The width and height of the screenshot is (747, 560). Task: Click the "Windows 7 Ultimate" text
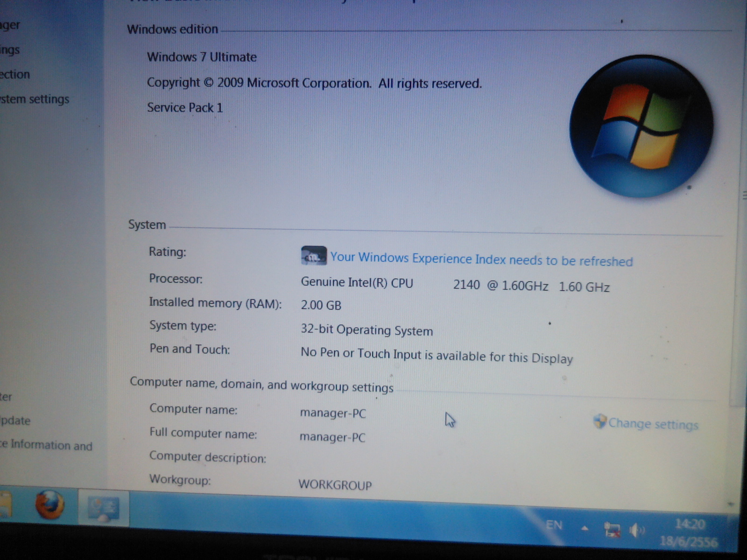202,57
